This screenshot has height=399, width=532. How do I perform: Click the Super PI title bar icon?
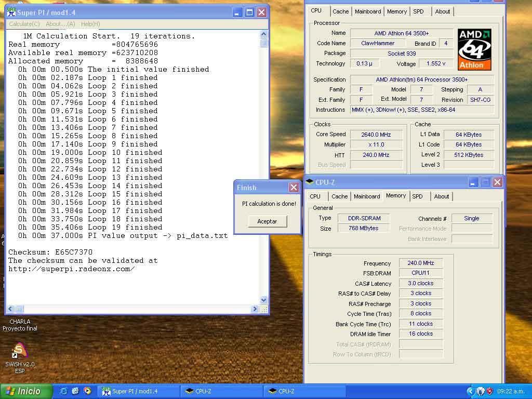pyautogui.click(x=11, y=12)
